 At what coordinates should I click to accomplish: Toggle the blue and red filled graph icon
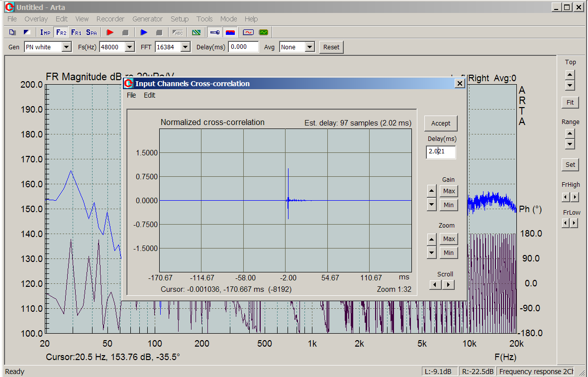pyautogui.click(x=230, y=32)
